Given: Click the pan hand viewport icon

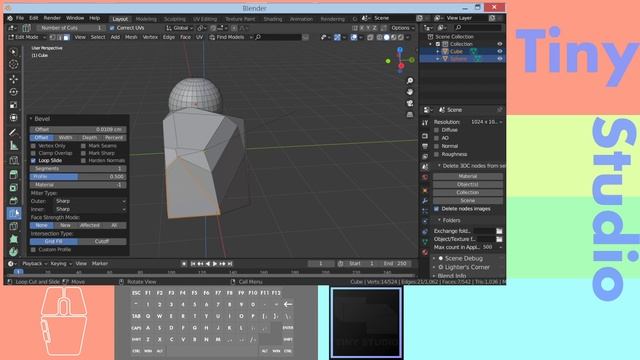Looking at the screenshot, I should 410,92.
